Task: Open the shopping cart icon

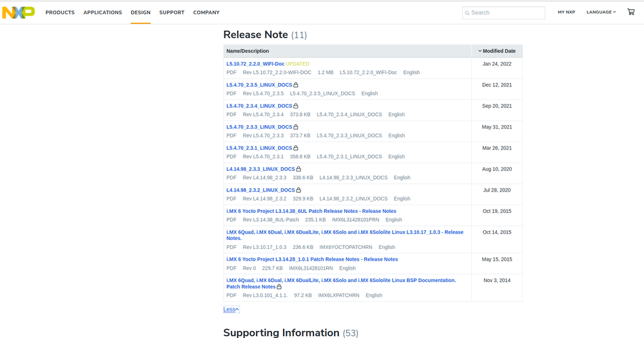Action: pos(631,12)
